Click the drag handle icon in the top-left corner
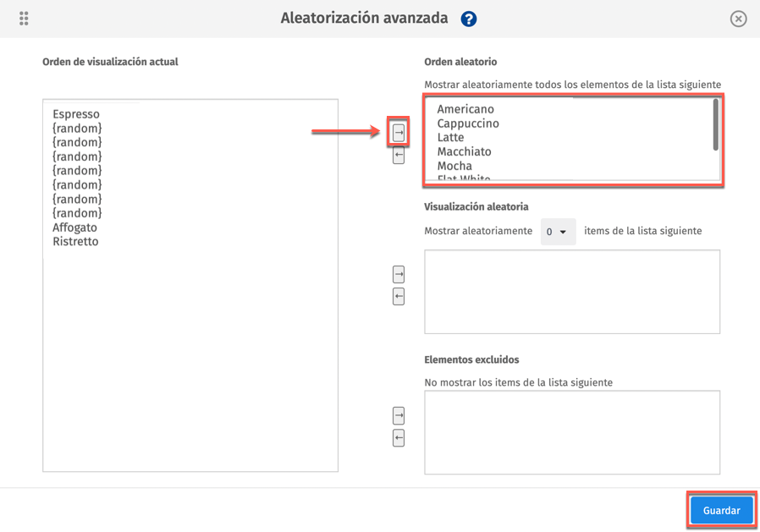This screenshot has width=760, height=532. coord(23,18)
